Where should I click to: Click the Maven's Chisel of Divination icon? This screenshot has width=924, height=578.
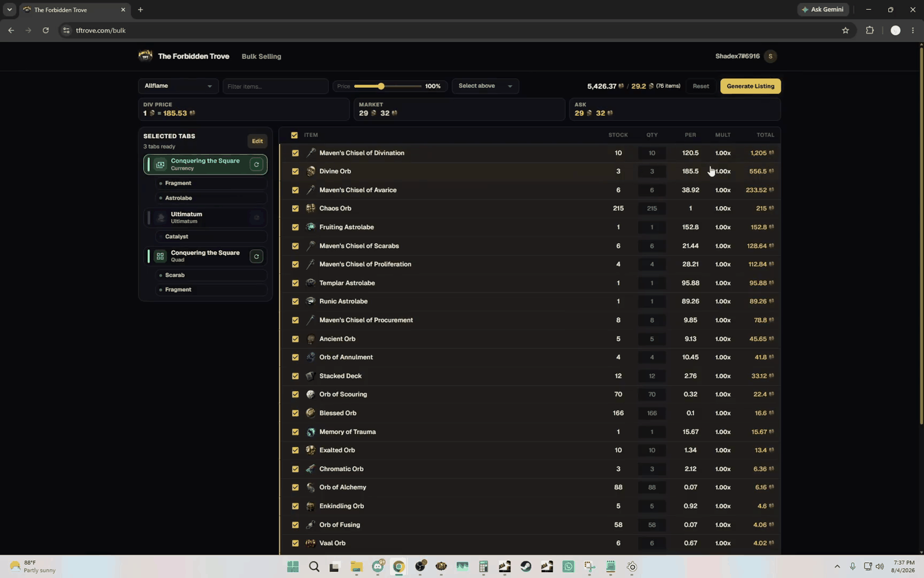pyautogui.click(x=311, y=153)
